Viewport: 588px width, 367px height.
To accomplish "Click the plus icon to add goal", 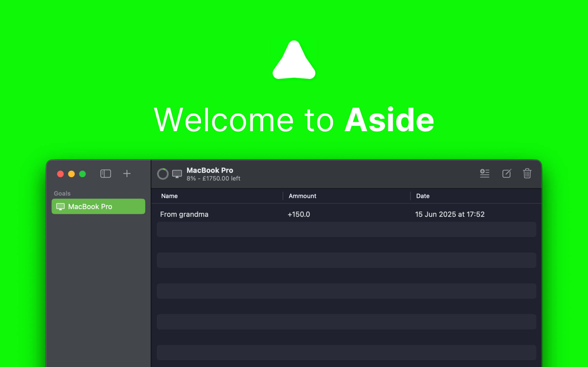I will tap(127, 174).
